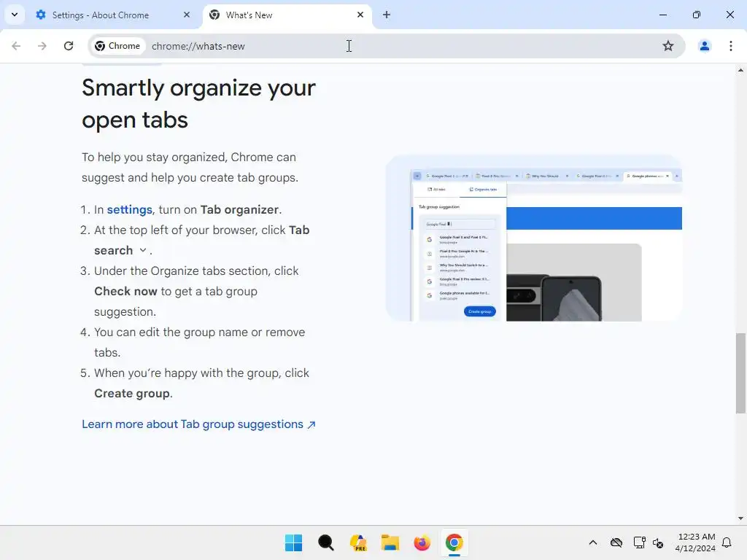Image resolution: width=747 pixels, height=560 pixels.
Task: Open the PRE app on taskbar
Action: pyautogui.click(x=358, y=542)
